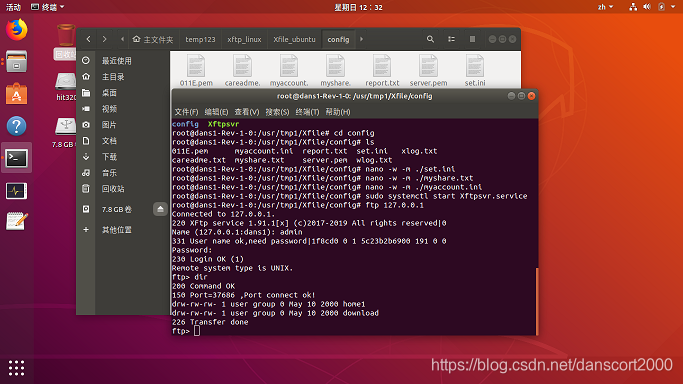Open the system power menu arrow
The width and height of the screenshot is (683, 384).
pyautogui.click(x=672, y=7)
